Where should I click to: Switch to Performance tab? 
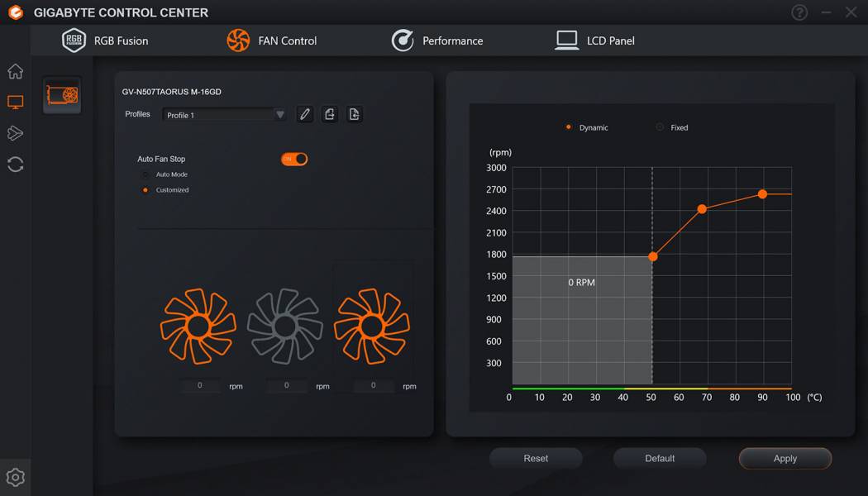point(437,41)
